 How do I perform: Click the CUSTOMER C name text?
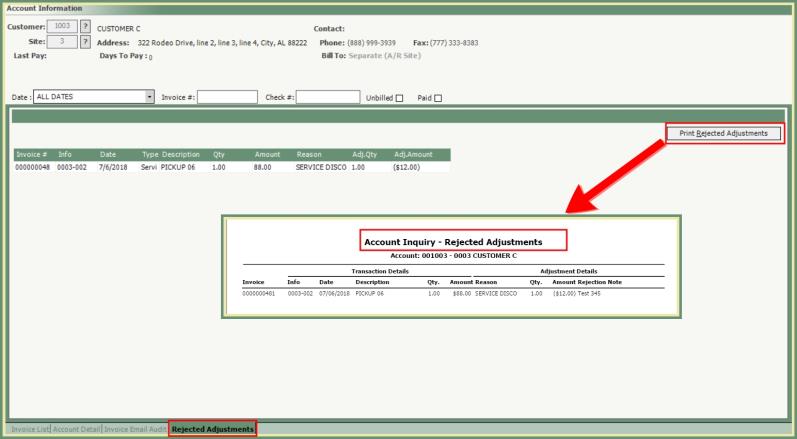[x=118, y=29]
